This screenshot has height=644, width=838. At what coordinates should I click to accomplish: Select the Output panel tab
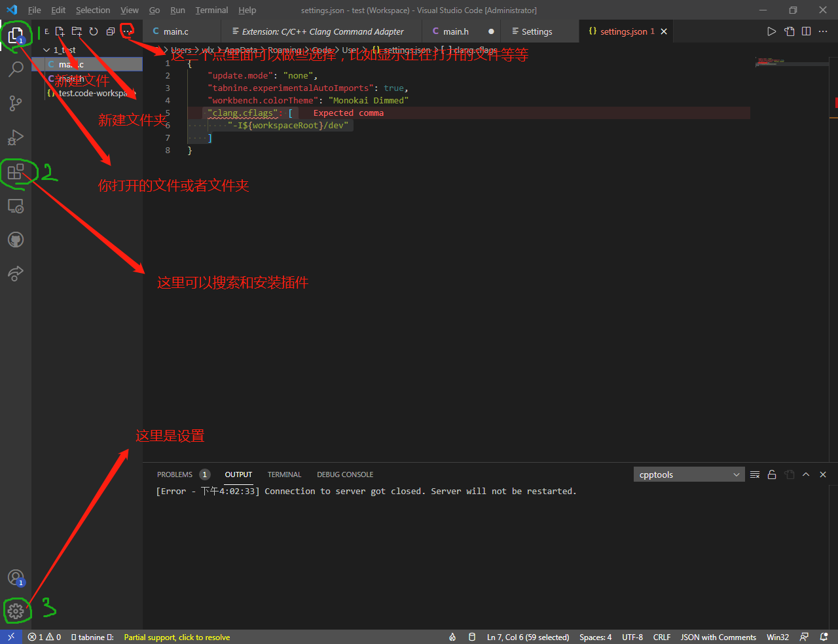238,474
